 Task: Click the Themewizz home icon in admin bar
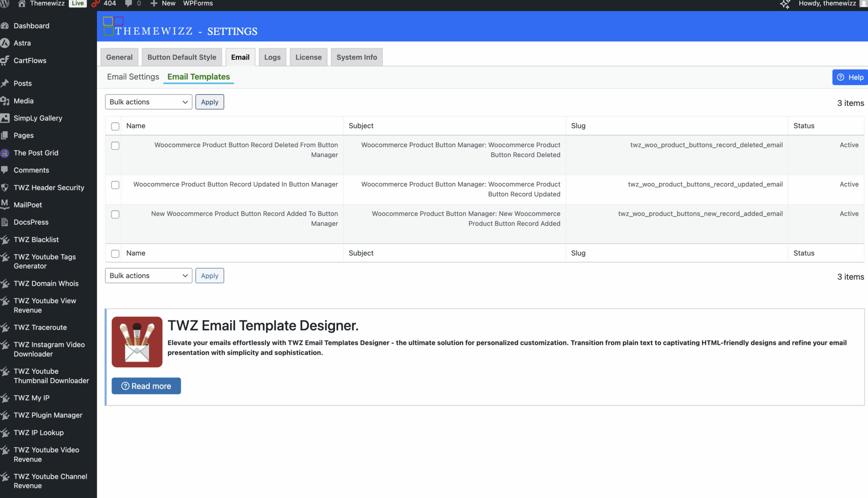pyautogui.click(x=22, y=3)
